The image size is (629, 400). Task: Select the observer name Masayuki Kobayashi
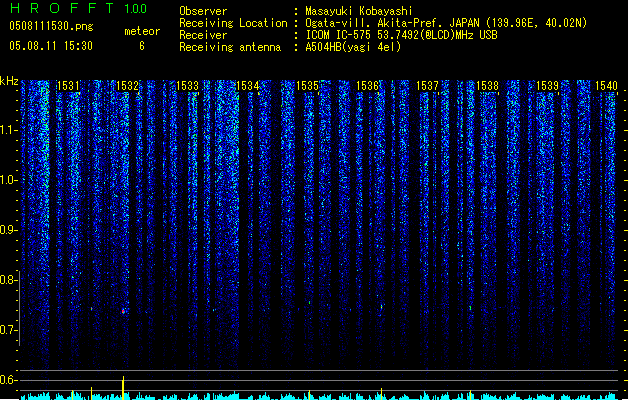point(359,11)
